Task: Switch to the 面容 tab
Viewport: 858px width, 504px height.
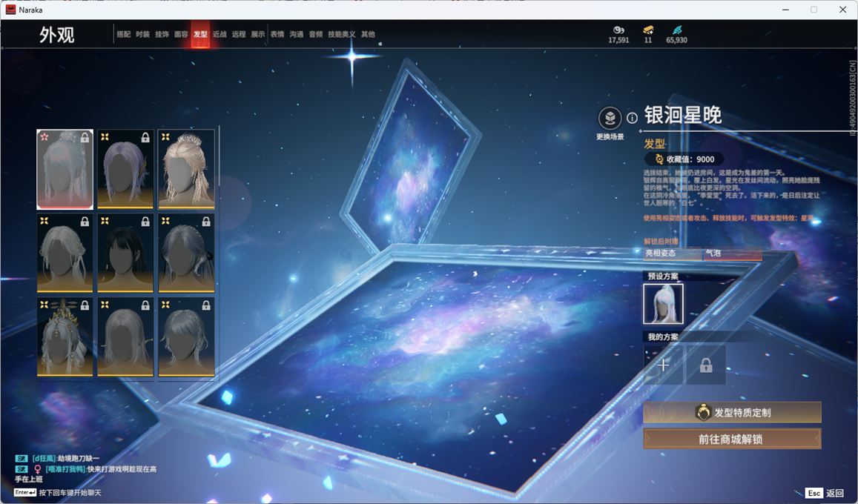Action: pos(181,34)
